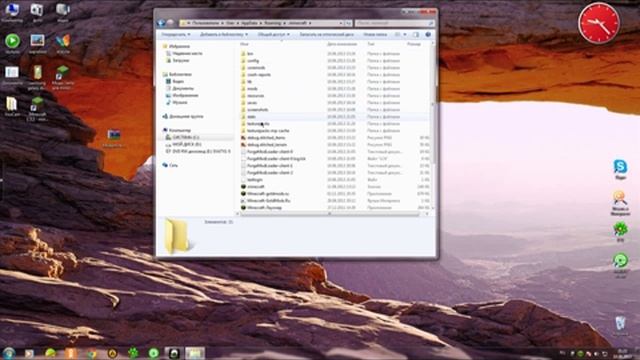640x360 pixels.
Task: Open the address bar history dropdown arrow
Action: 341,23
